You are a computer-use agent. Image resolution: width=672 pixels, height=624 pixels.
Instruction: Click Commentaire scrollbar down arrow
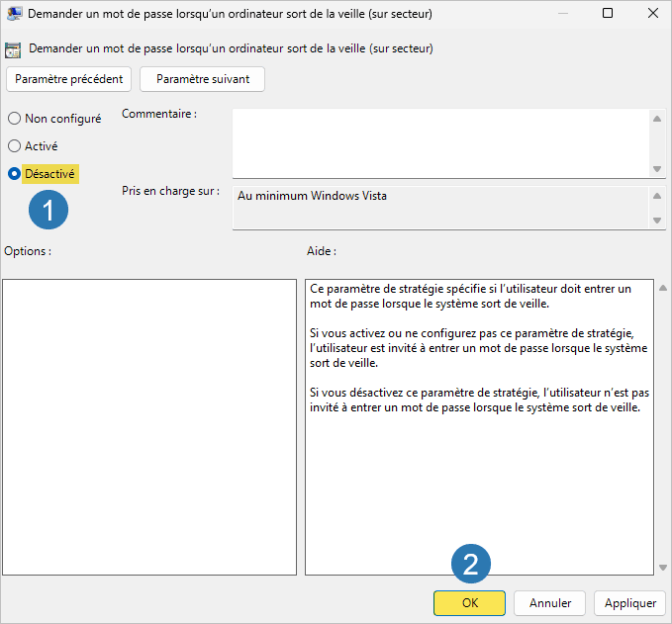[x=657, y=169]
